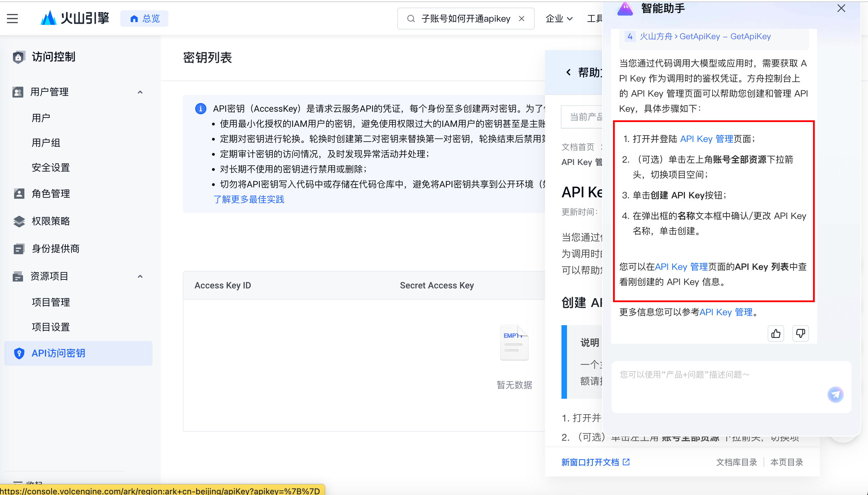Screen dimensions: 868x495
Task: Collapse the 资源项目 sidebar section
Action: point(140,276)
